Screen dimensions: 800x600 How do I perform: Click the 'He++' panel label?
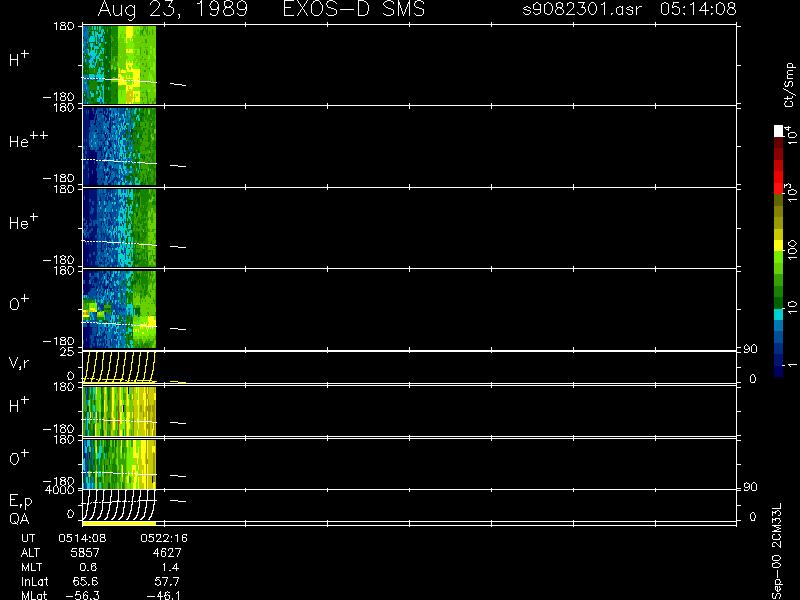pos(28,140)
